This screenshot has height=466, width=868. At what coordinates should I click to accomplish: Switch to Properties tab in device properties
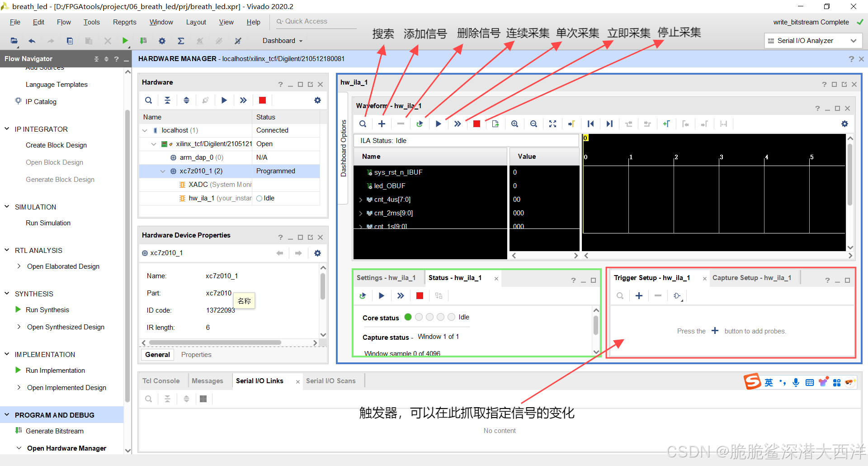(196, 355)
